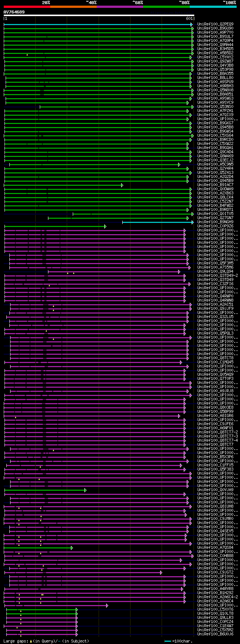Select the UniRef100_Q9CAD4 label

[215, 152]
